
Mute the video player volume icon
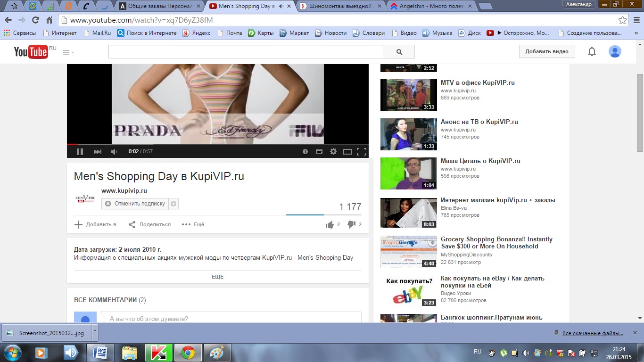click(x=114, y=152)
